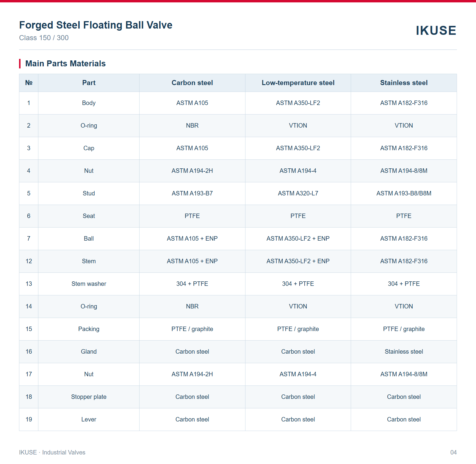Select the Stem washer part cell
The image size is (476, 464).
[x=89, y=284]
